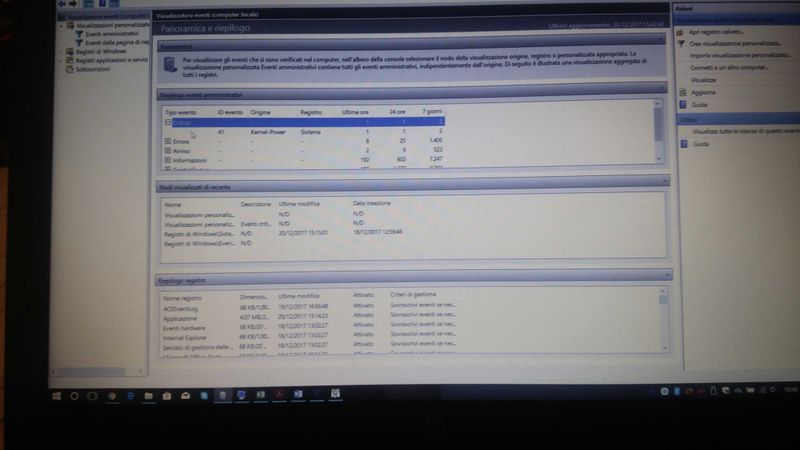Select Visualizzatore eventi root tree node
800x450 pixels.
tap(108, 16)
